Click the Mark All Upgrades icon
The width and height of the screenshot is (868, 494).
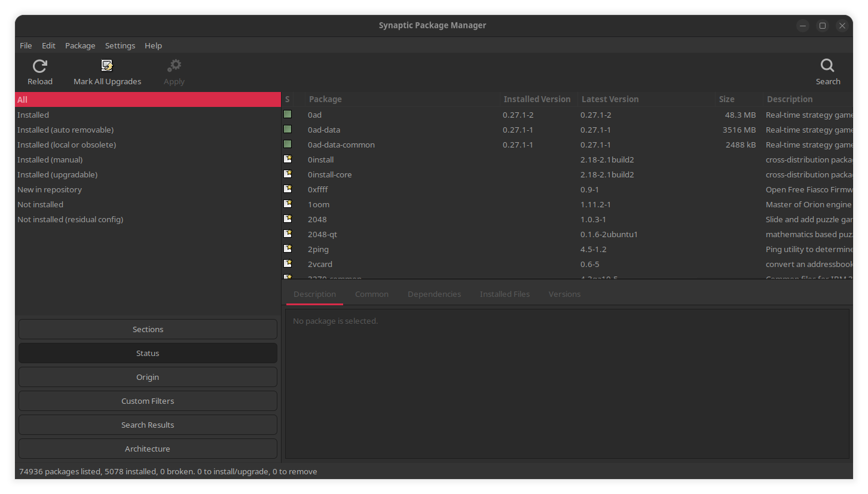coord(107,66)
